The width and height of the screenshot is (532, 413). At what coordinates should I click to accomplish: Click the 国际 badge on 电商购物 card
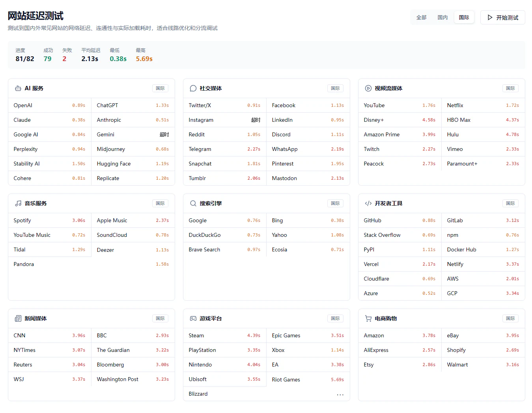[510, 318]
